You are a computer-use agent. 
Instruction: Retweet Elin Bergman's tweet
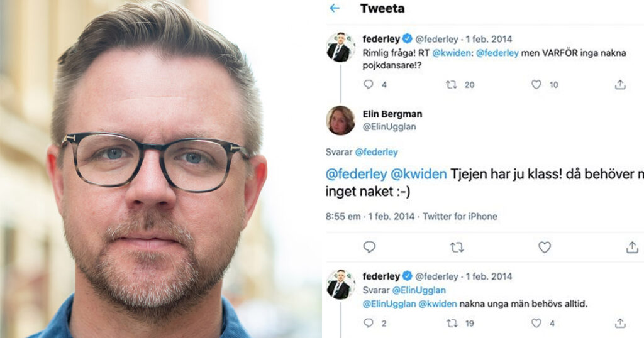tap(457, 248)
